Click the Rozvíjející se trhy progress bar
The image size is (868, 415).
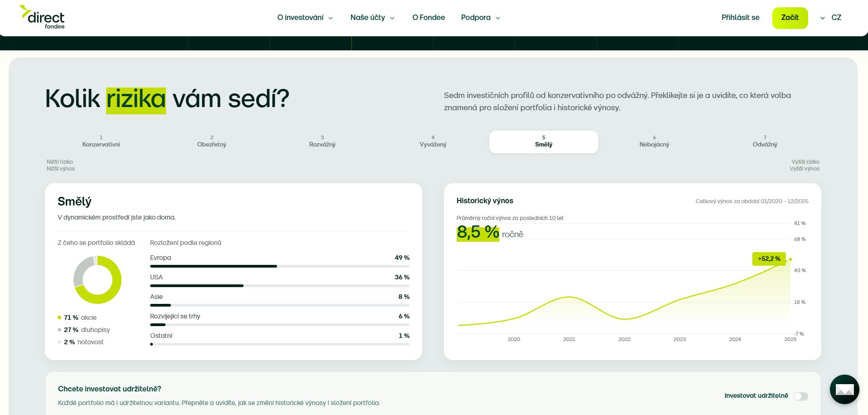pyautogui.click(x=280, y=325)
